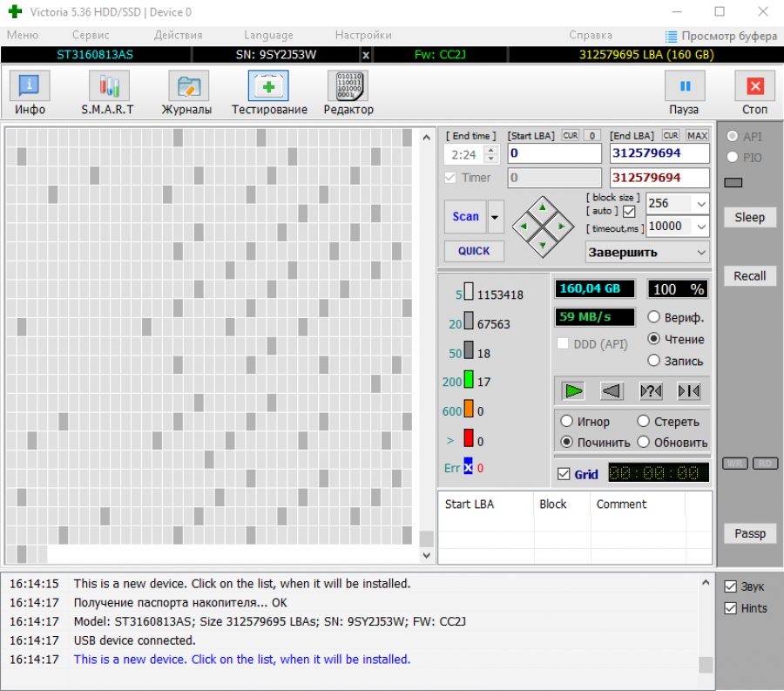The height and width of the screenshot is (691, 784).
Task: Toggle the Grid checkbox
Action: click(x=564, y=474)
